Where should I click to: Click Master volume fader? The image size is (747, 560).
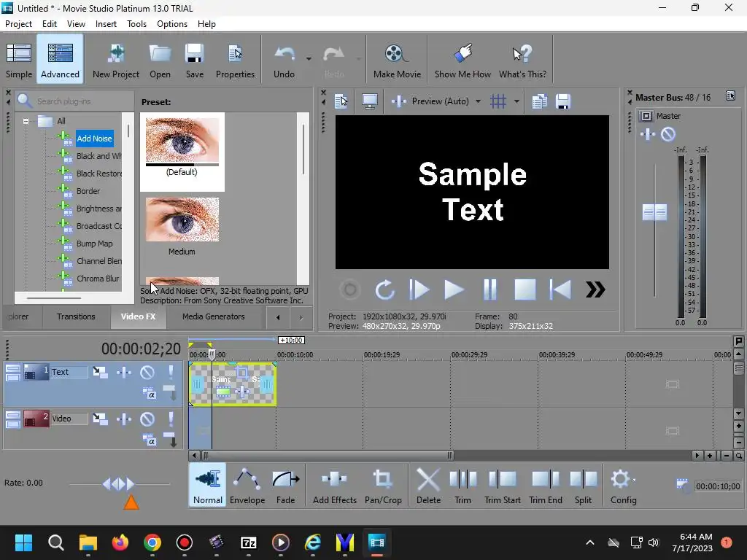click(x=654, y=212)
